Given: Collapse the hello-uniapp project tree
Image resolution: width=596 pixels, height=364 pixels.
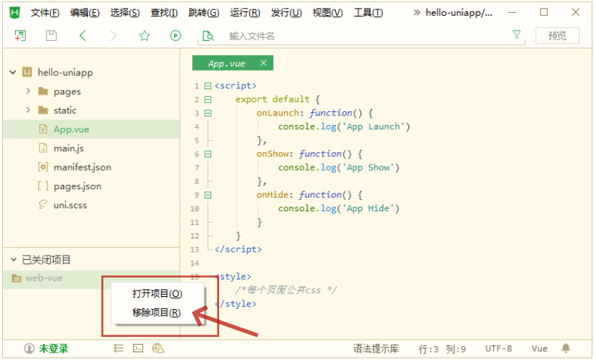Looking at the screenshot, I should point(13,72).
